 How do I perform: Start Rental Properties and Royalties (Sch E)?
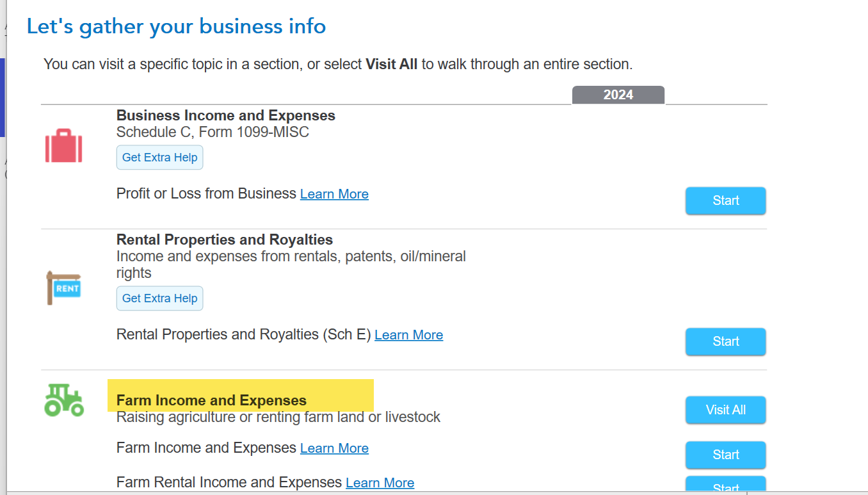click(725, 341)
